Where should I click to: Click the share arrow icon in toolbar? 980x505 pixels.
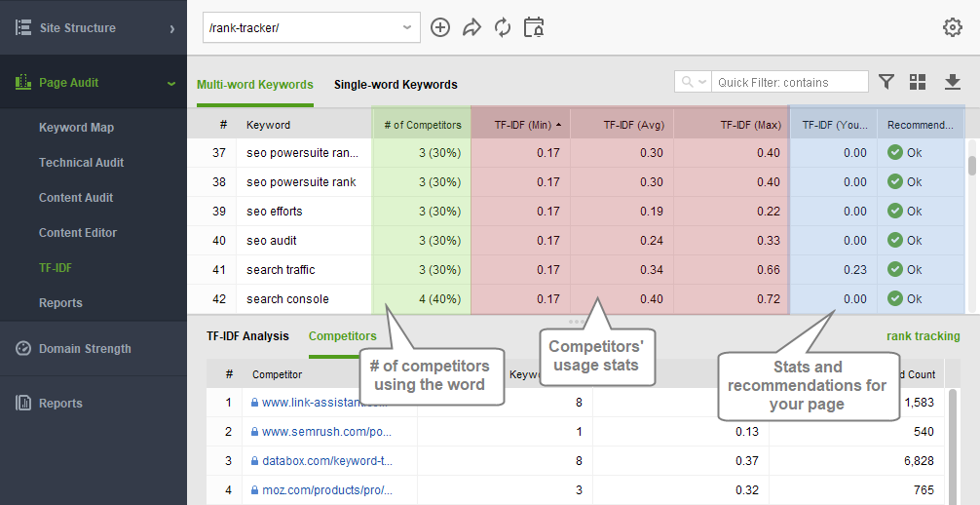click(471, 27)
